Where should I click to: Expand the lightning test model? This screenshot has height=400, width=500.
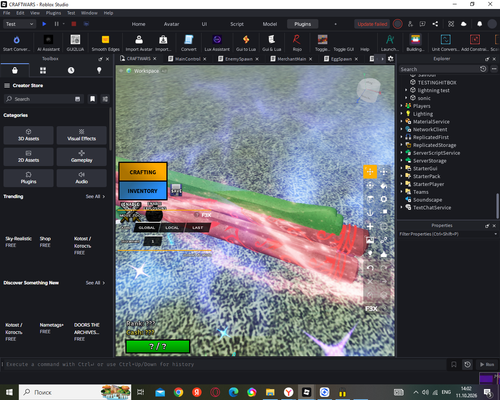pos(406,90)
